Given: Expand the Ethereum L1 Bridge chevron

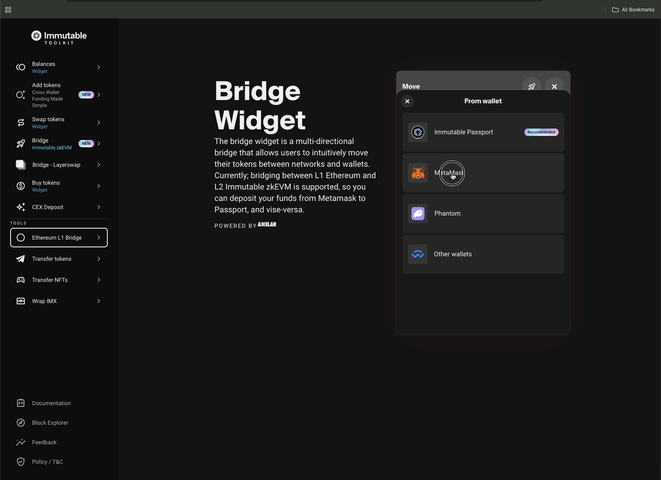Looking at the screenshot, I should coord(99,238).
